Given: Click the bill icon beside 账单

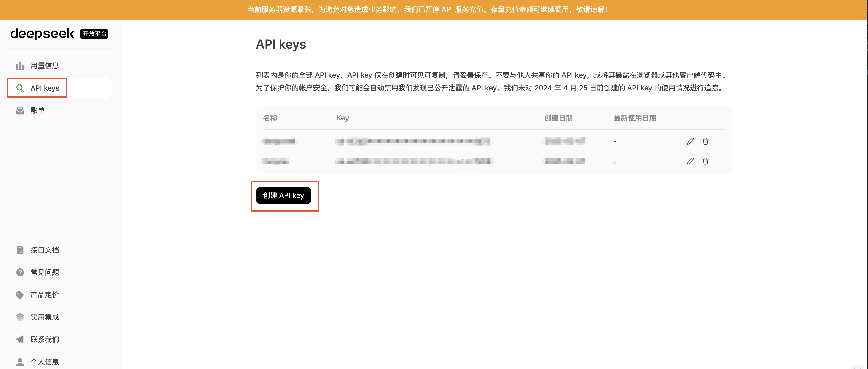Looking at the screenshot, I should 20,110.
